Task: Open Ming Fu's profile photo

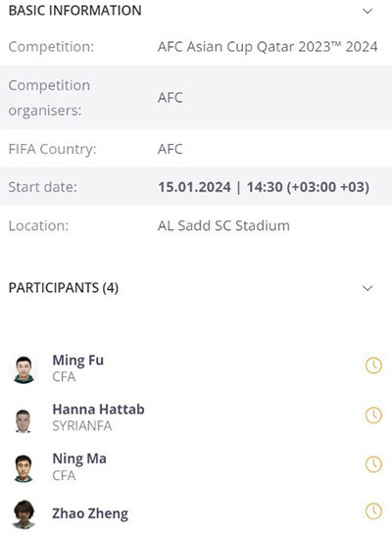Action: (x=24, y=369)
